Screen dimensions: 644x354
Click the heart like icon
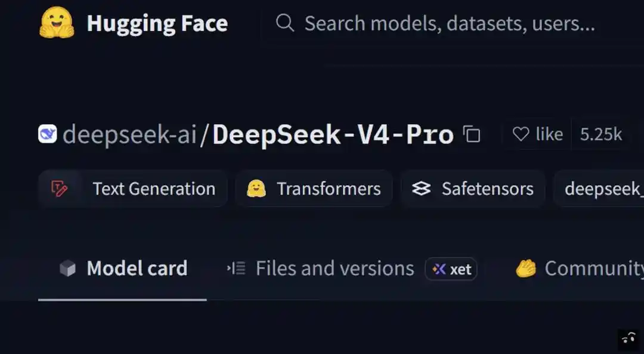(x=521, y=134)
